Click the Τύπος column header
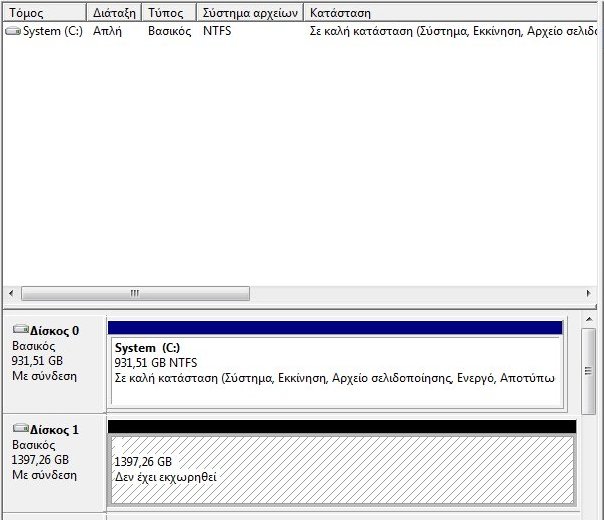The image size is (604, 520). [169, 13]
